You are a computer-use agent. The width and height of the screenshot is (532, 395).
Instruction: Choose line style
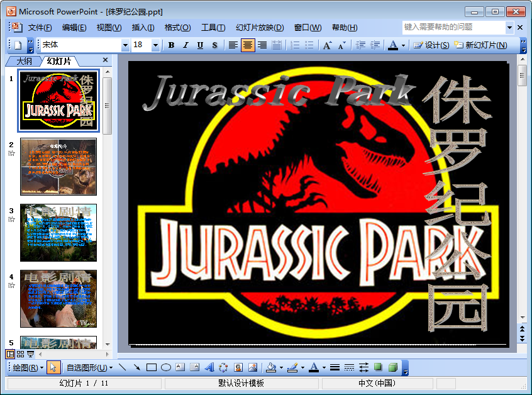tap(335, 367)
